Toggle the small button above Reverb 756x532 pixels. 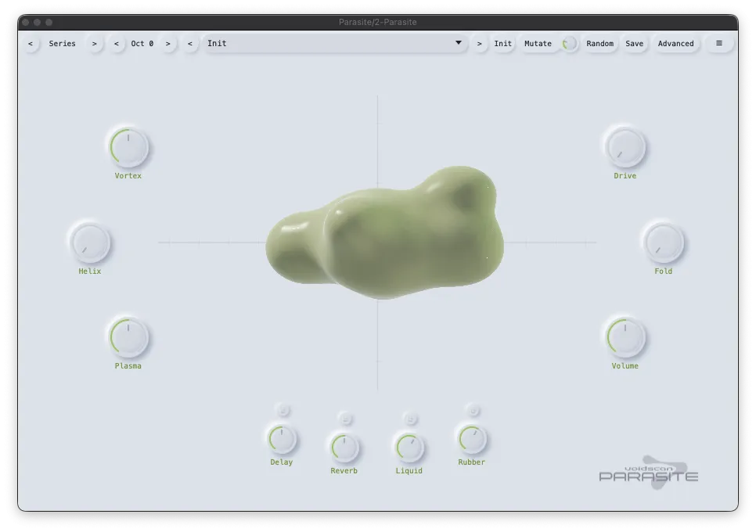pyautogui.click(x=345, y=419)
